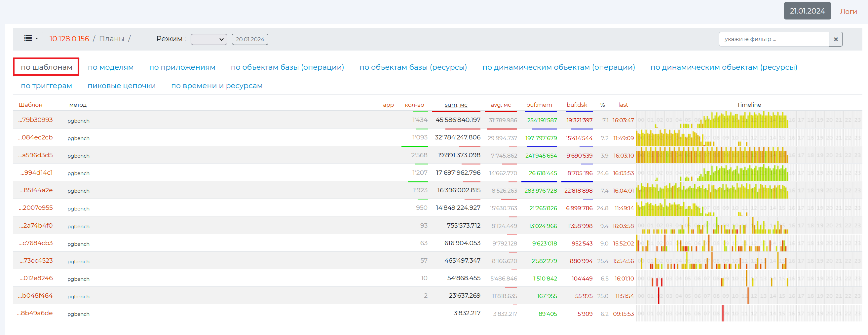The width and height of the screenshot is (868, 335).
Task: Open the 21.01.2024 date button
Action: coord(807,11)
